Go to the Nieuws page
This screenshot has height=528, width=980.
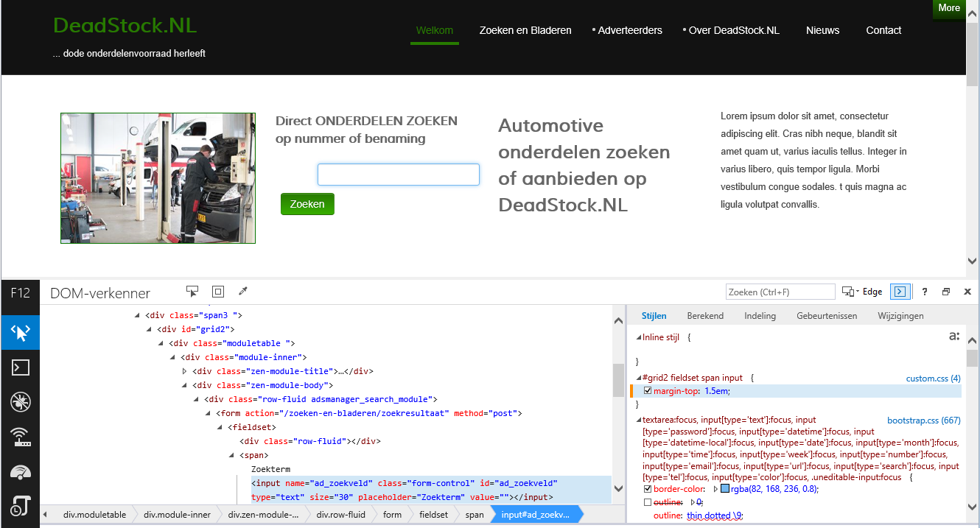tap(822, 30)
